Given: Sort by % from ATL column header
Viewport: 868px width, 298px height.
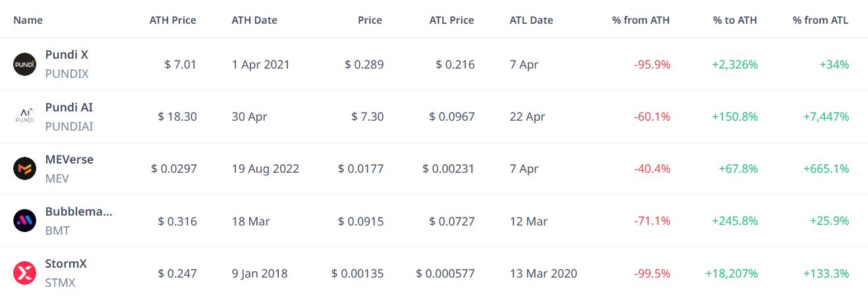Looking at the screenshot, I should tap(821, 20).
